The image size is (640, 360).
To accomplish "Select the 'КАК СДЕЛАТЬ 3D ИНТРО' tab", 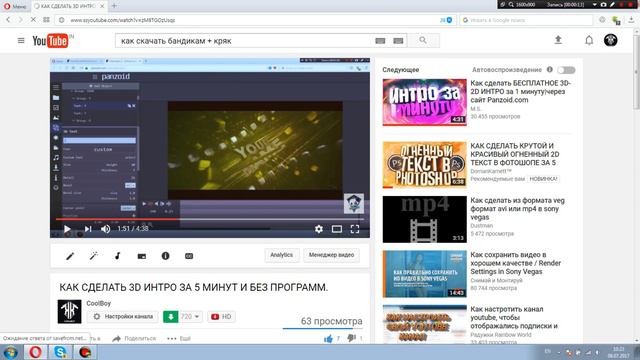I will pos(69,6).
